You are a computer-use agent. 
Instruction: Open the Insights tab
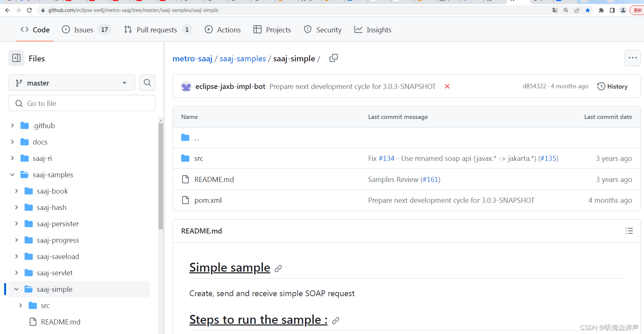pos(373,30)
